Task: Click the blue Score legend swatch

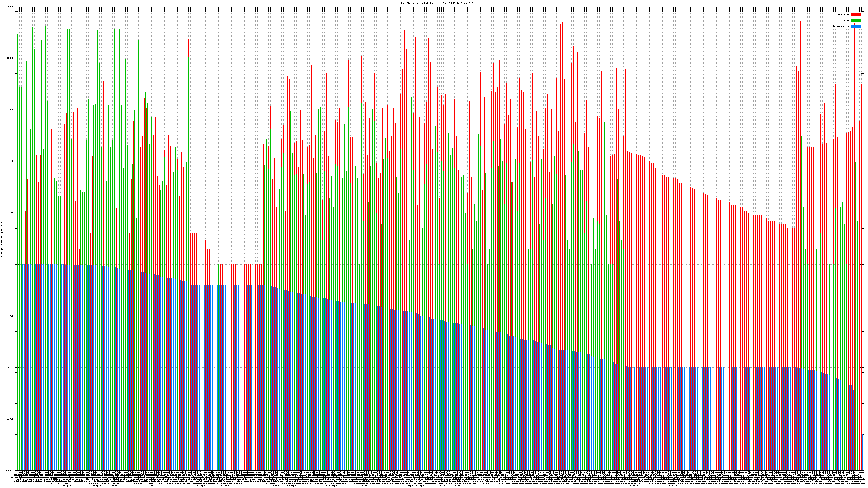Action: 856,26
